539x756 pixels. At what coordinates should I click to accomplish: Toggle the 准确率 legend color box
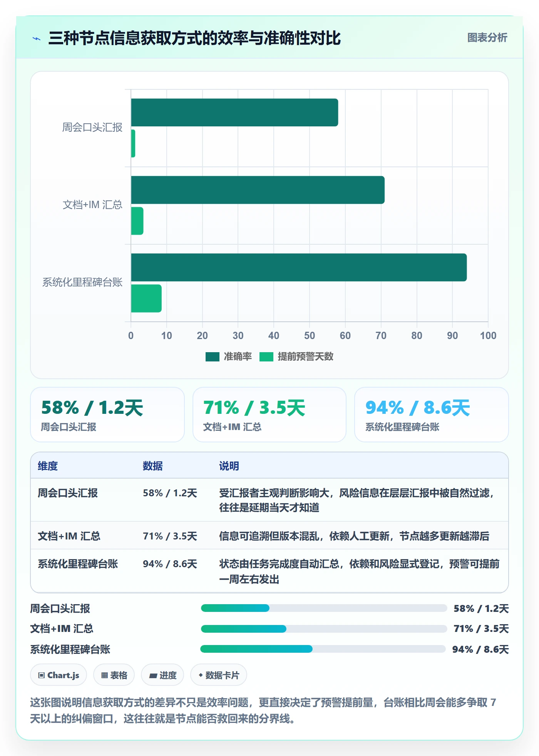point(212,357)
